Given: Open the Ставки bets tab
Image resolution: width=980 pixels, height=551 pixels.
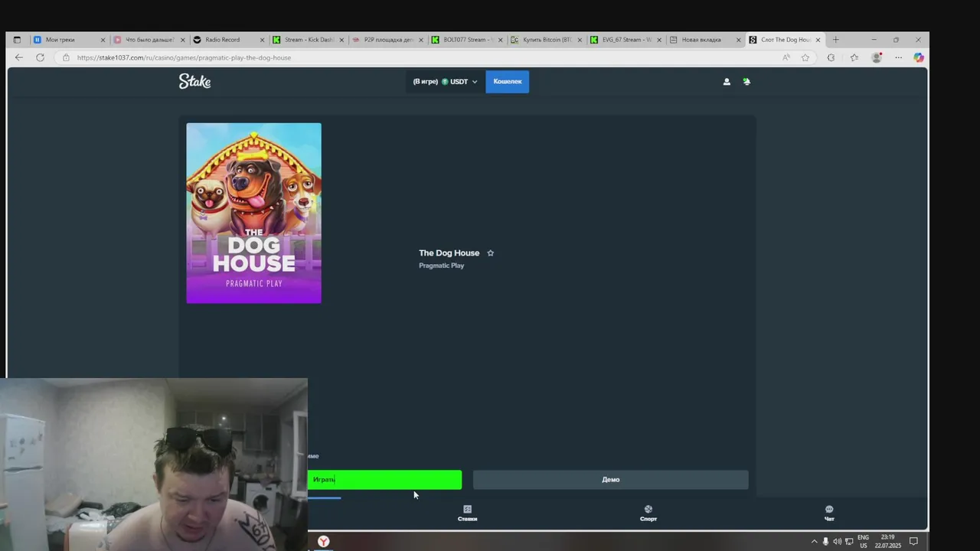Looking at the screenshot, I should click(x=467, y=514).
